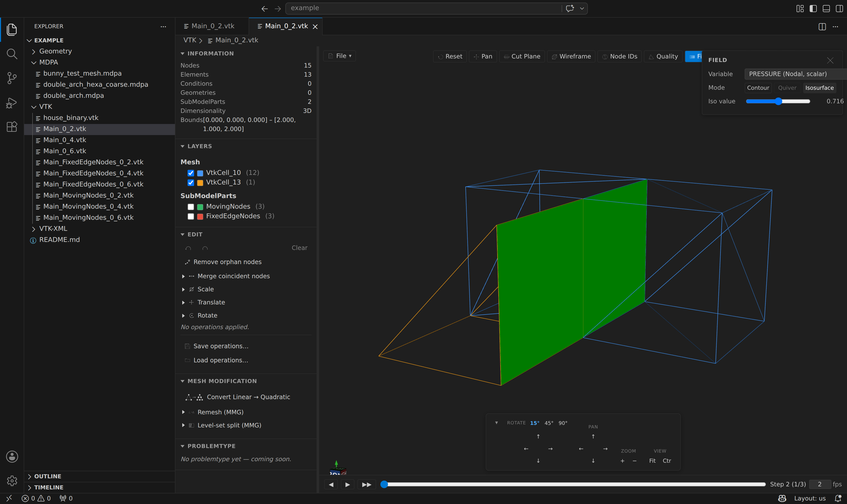The image size is (847, 504).
Task: Uncheck the VtkCell_10 layer checkbox
Action: [191, 173]
